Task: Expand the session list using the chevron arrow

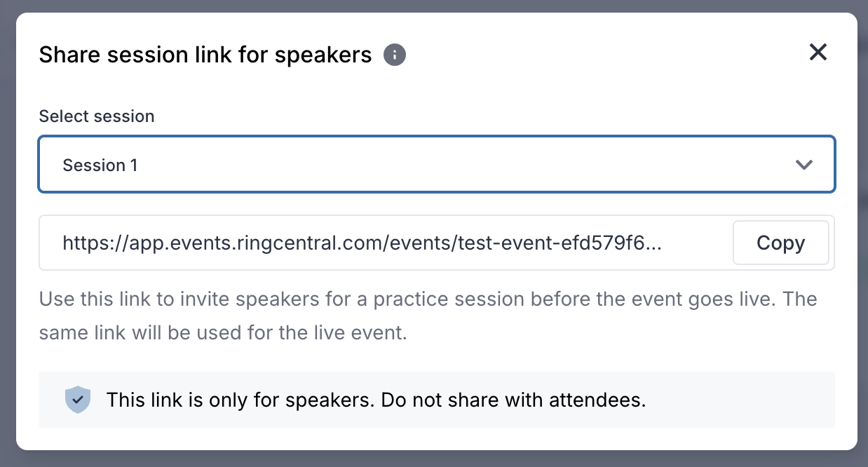Action: tap(803, 165)
